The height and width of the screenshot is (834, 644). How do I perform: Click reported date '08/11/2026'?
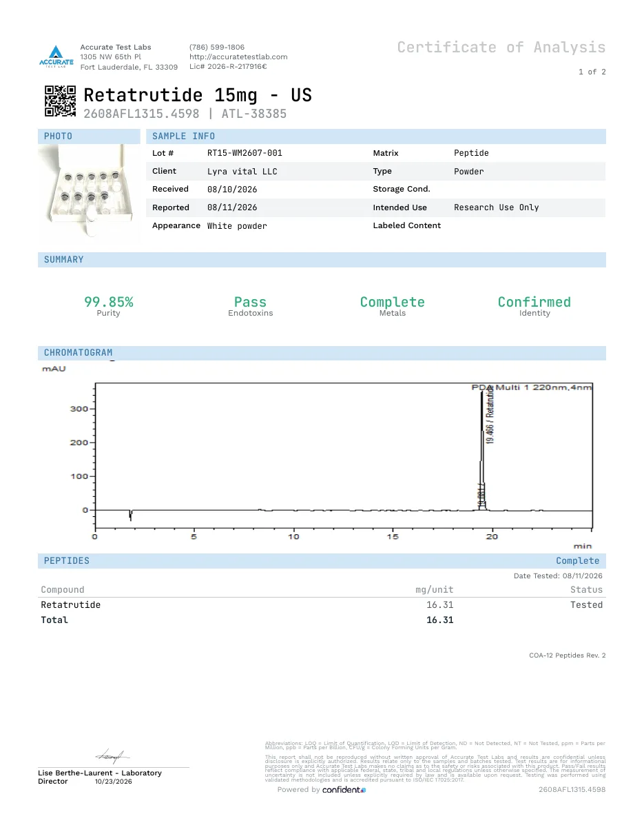(232, 207)
